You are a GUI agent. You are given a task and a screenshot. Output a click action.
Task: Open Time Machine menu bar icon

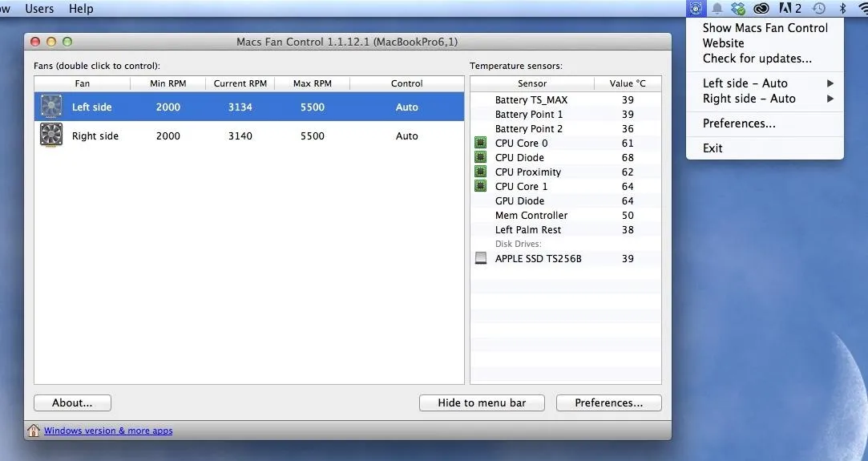819,8
